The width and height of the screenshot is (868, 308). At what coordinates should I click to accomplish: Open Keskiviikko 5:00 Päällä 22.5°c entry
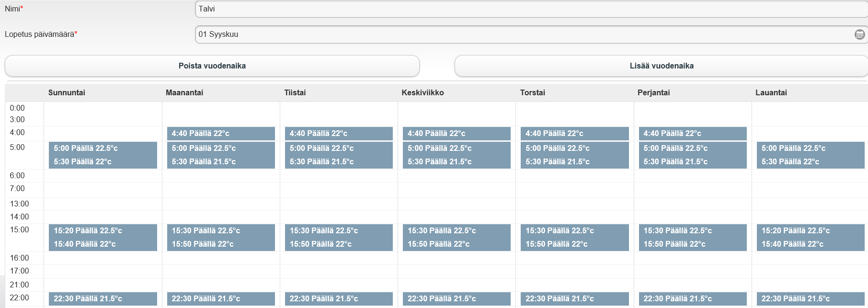click(457, 148)
